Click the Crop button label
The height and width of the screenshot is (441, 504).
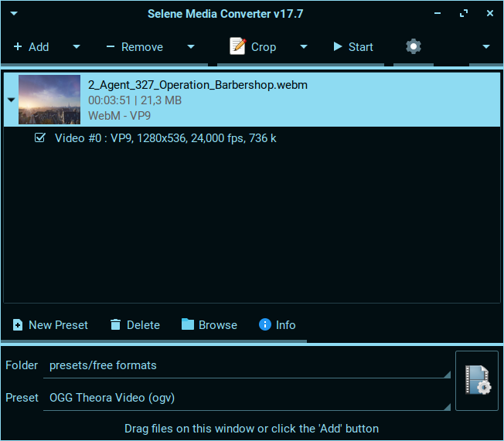tap(264, 47)
